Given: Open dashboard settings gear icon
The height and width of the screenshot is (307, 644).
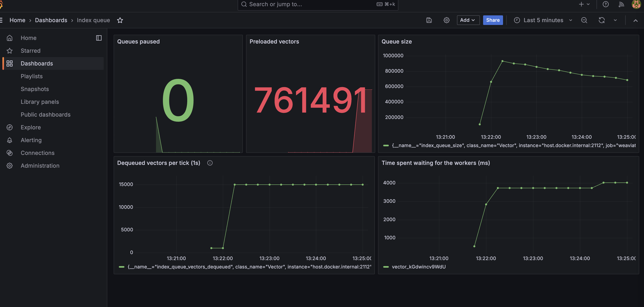Looking at the screenshot, I should (x=446, y=20).
